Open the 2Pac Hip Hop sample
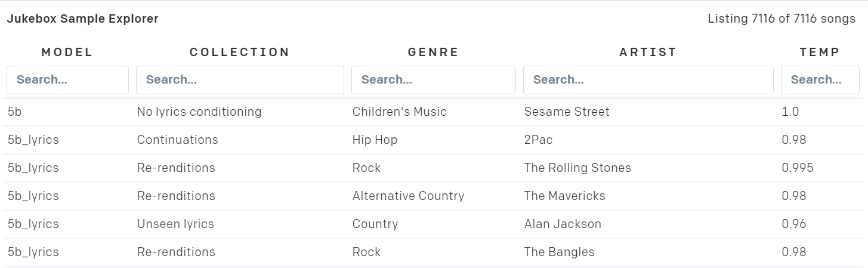 pyautogui.click(x=538, y=140)
